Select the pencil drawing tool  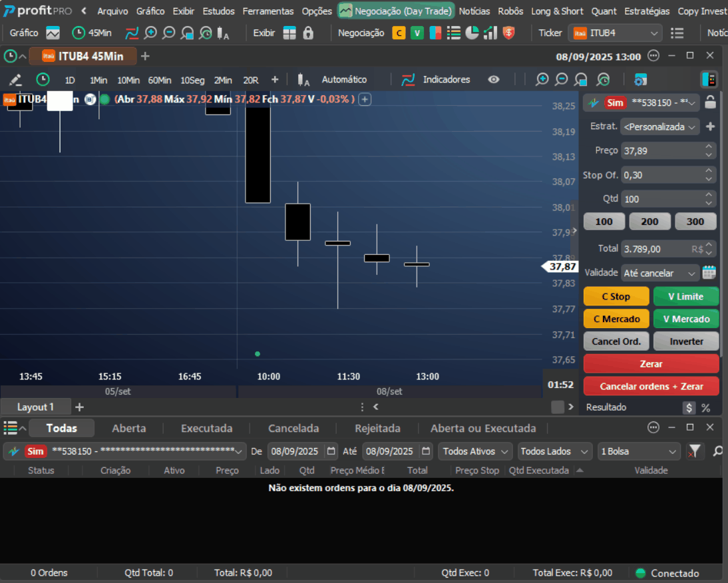coord(15,80)
